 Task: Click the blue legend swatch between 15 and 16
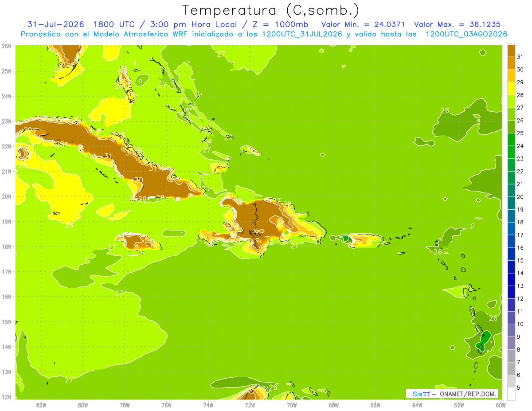511,254
